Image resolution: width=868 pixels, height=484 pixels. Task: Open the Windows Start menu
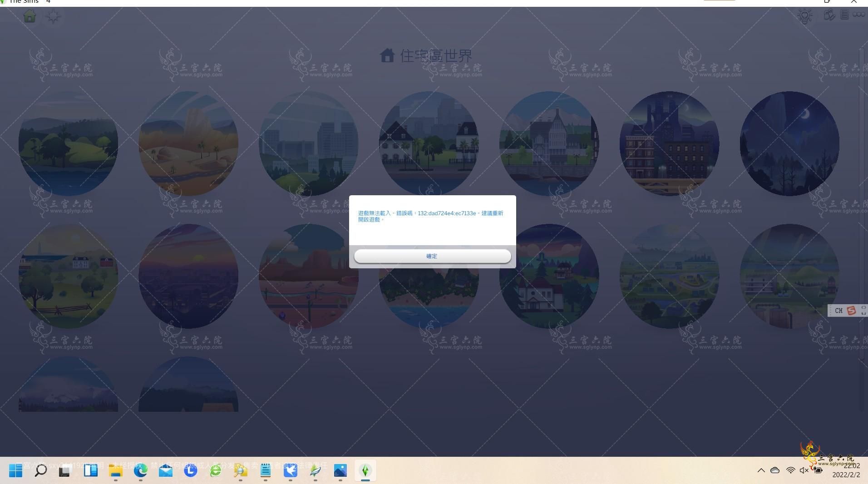coord(15,470)
